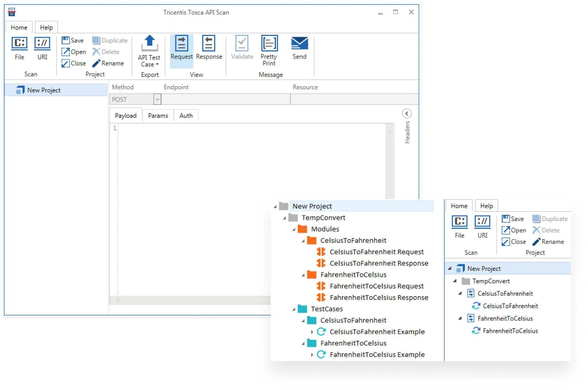Click into the Endpoint input field
The image size is (588, 390).
(x=226, y=99)
